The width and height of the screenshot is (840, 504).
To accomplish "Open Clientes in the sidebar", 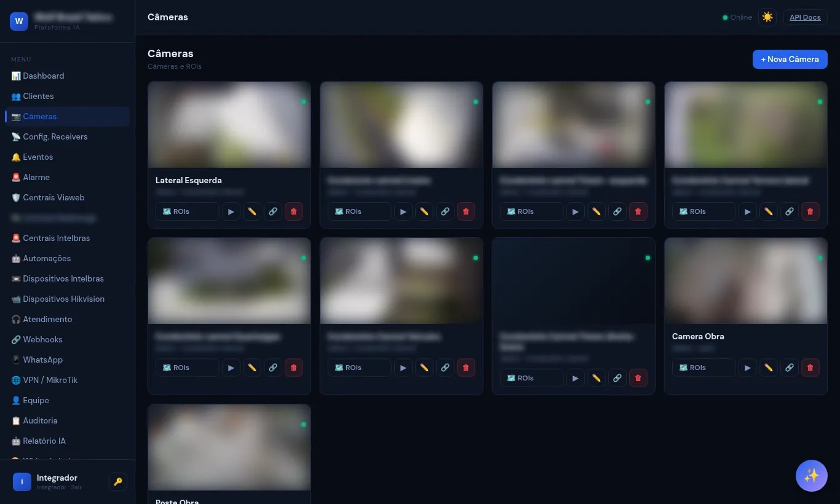I will coord(67,96).
